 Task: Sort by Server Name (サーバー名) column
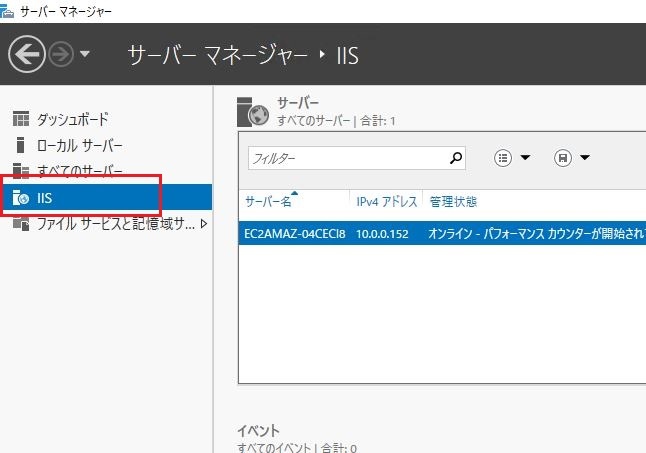pos(268,201)
